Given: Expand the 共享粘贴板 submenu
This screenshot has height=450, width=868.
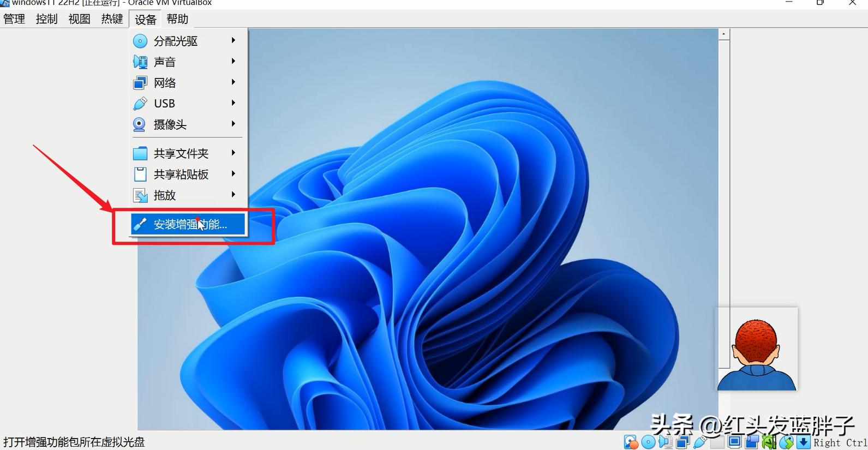Looking at the screenshot, I should (x=188, y=174).
